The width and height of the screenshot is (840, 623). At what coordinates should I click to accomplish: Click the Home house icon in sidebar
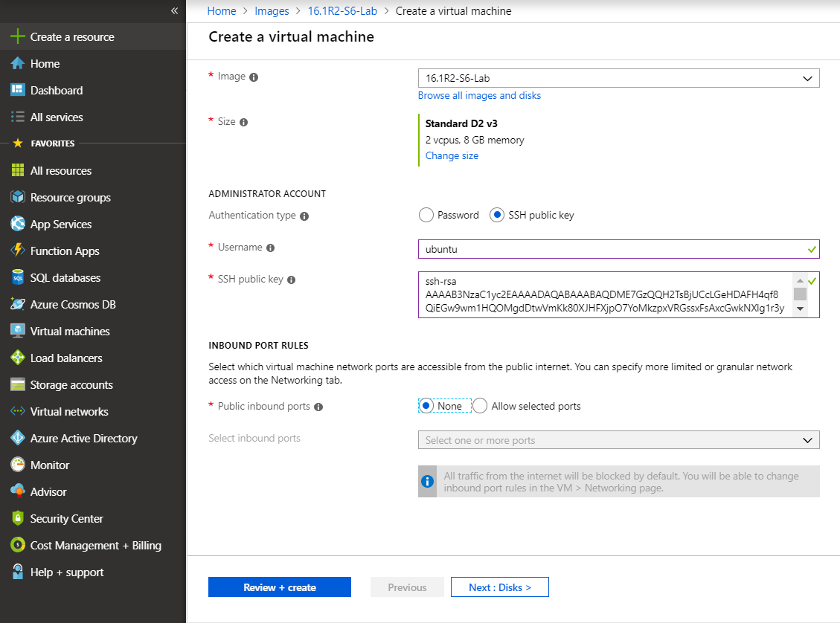pos(18,63)
